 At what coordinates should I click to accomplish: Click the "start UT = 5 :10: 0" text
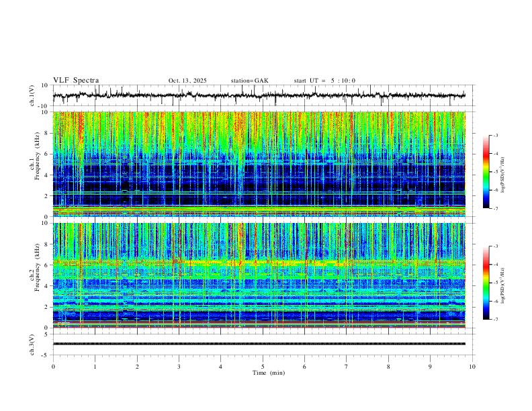point(324,81)
